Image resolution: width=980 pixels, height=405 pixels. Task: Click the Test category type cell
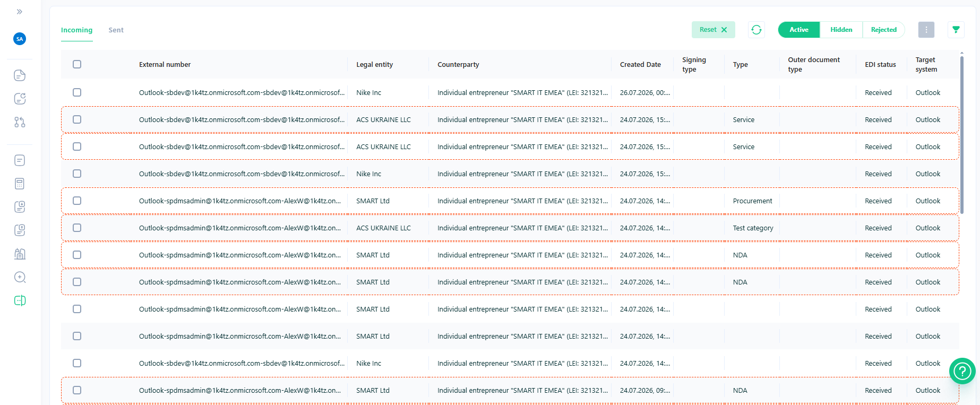coord(753,228)
